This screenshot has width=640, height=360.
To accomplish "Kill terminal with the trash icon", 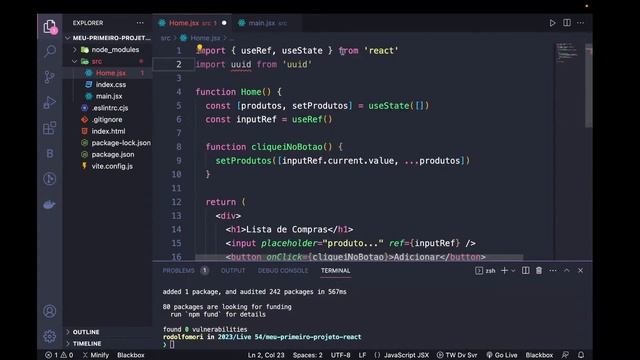I will pos(539,271).
